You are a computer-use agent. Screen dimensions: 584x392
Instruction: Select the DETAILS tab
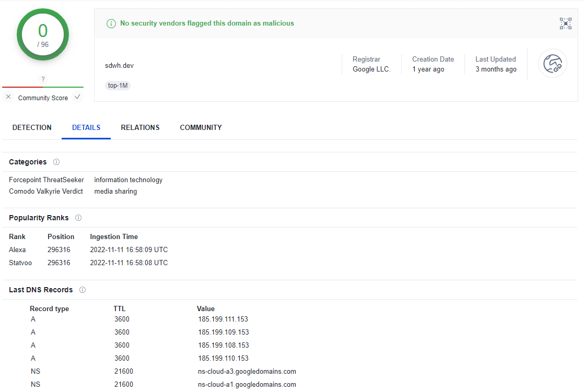coord(86,127)
